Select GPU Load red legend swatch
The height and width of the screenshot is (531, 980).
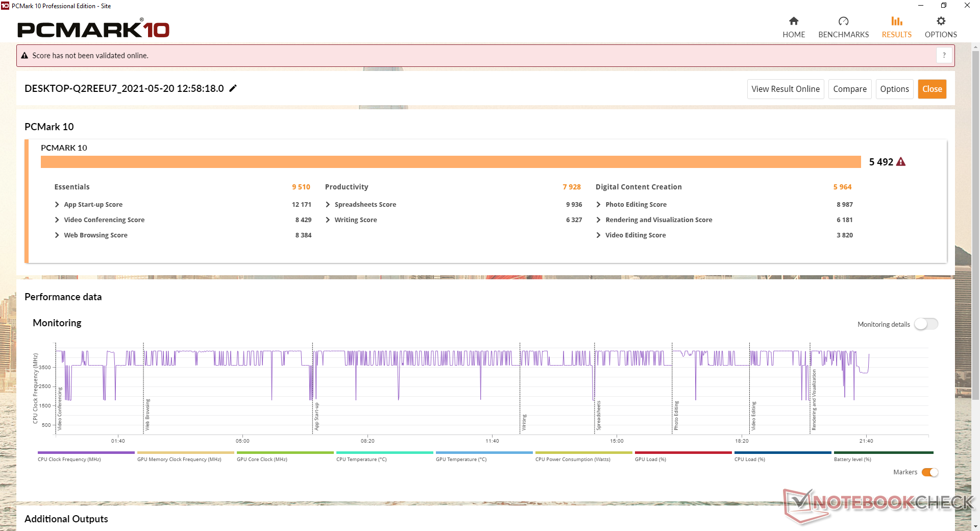tap(683, 452)
